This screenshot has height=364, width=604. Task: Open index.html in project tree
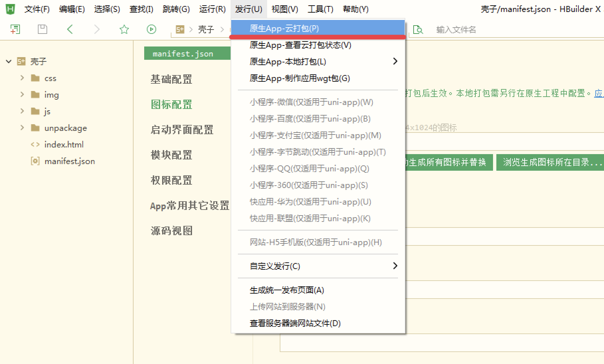point(64,144)
